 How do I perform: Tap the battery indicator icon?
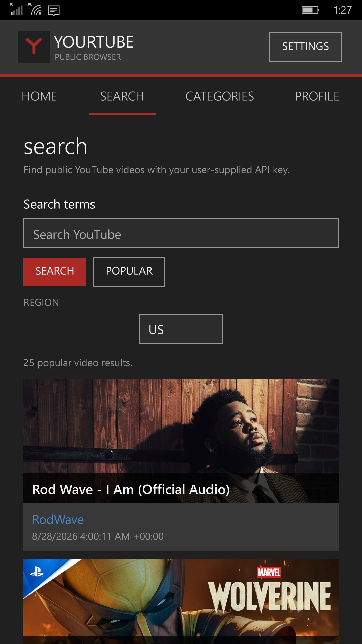coord(310,10)
